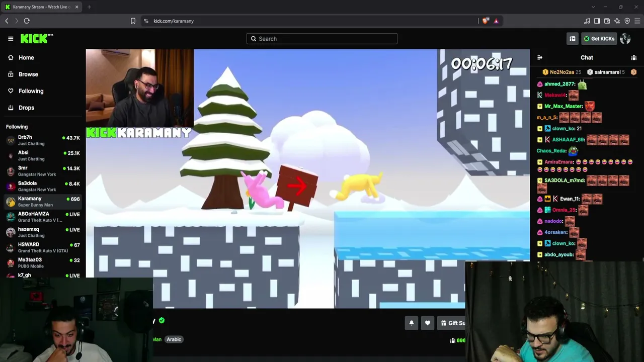Reload the current page
The image size is (644, 362).
(27, 21)
